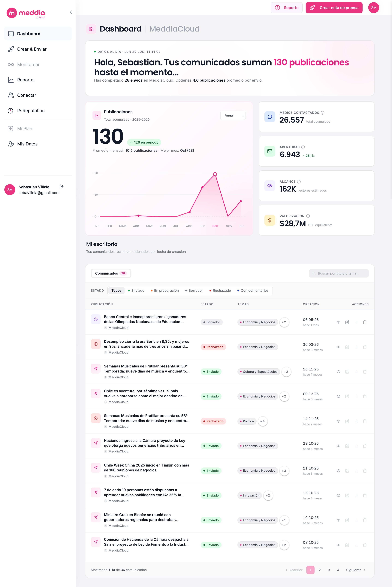Open Dashboard in the sidebar
This screenshot has width=392, height=587.
[x=38, y=34]
